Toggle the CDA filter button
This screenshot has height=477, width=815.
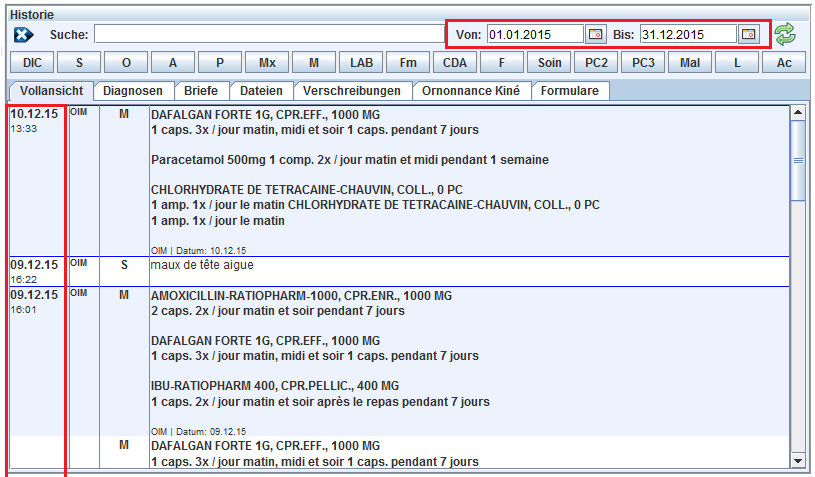[454, 63]
